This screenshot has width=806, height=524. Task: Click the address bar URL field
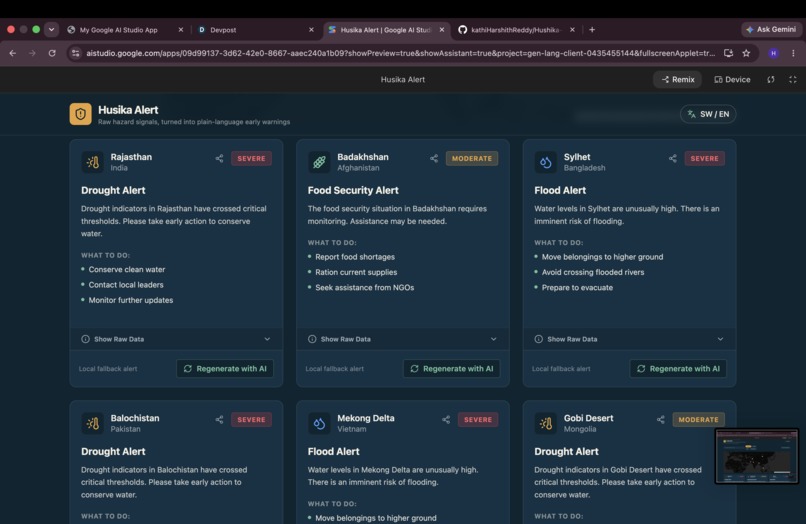(x=400, y=53)
